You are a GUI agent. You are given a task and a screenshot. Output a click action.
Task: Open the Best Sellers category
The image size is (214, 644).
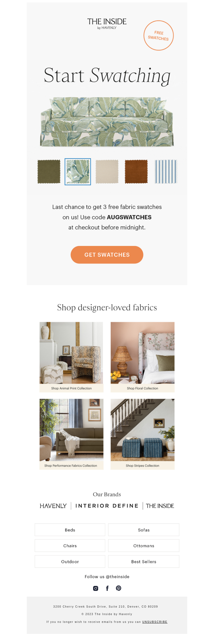pos(144,561)
